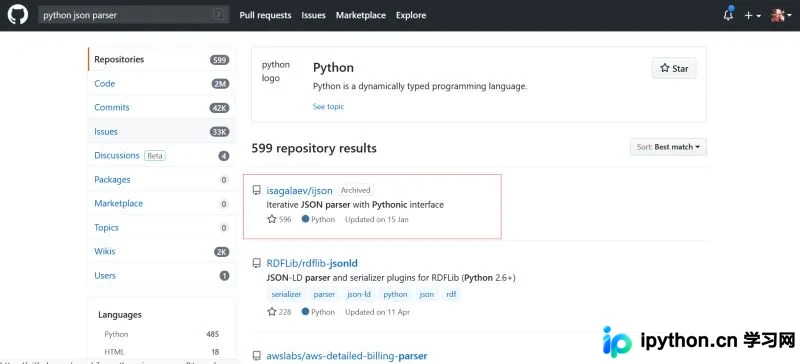The height and width of the screenshot is (364, 800).
Task: Go to Pull requests
Action: (265, 15)
